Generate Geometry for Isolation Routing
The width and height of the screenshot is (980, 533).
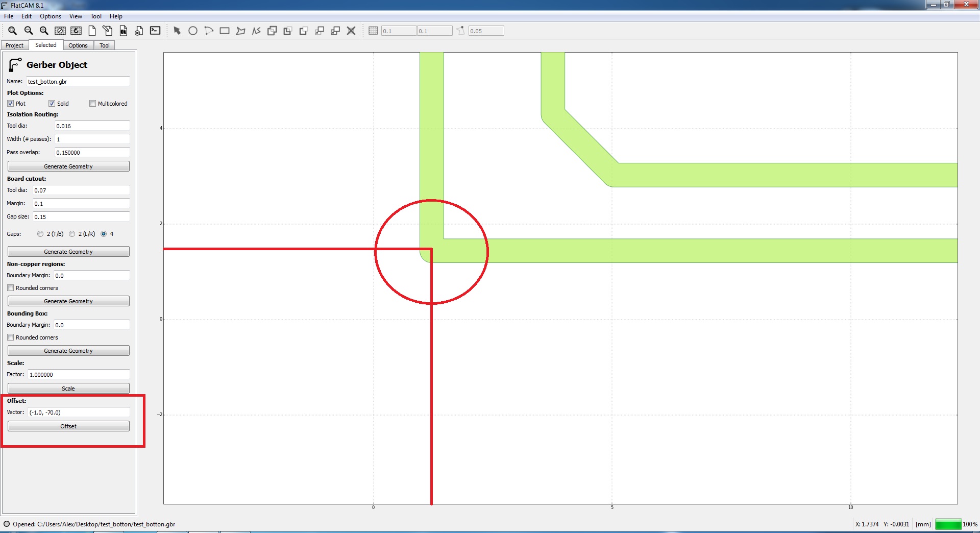point(68,166)
